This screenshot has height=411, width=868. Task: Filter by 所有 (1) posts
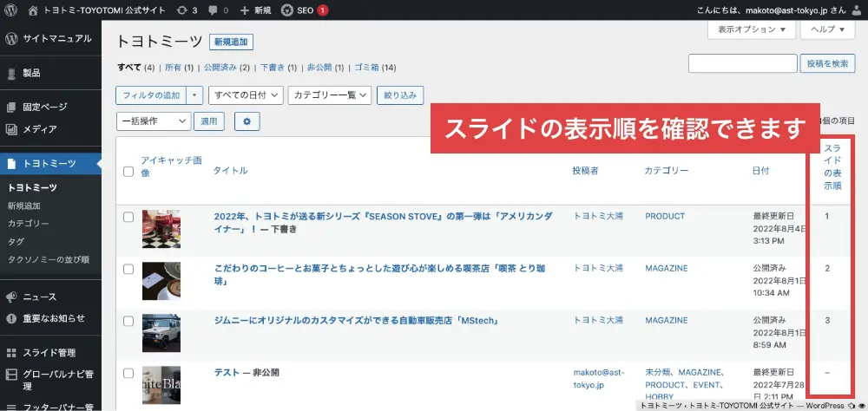point(179,68)
